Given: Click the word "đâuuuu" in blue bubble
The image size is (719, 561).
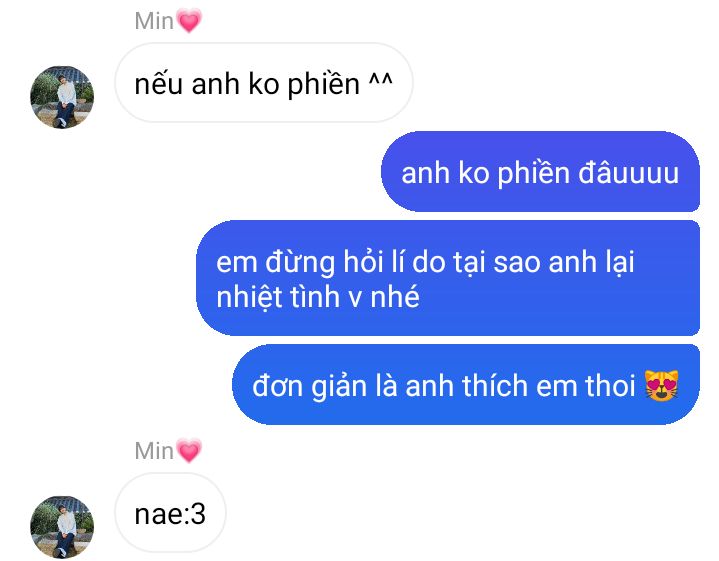Looking at the screenshot, I should click(x=628, y=173).
